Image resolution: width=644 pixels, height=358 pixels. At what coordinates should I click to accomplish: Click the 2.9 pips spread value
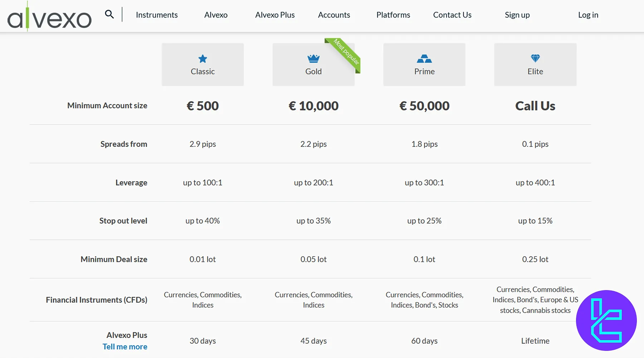[x=203, y=144]
